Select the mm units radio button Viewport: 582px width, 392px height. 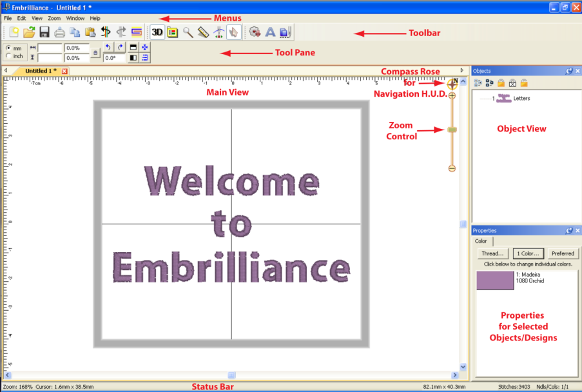8,48
